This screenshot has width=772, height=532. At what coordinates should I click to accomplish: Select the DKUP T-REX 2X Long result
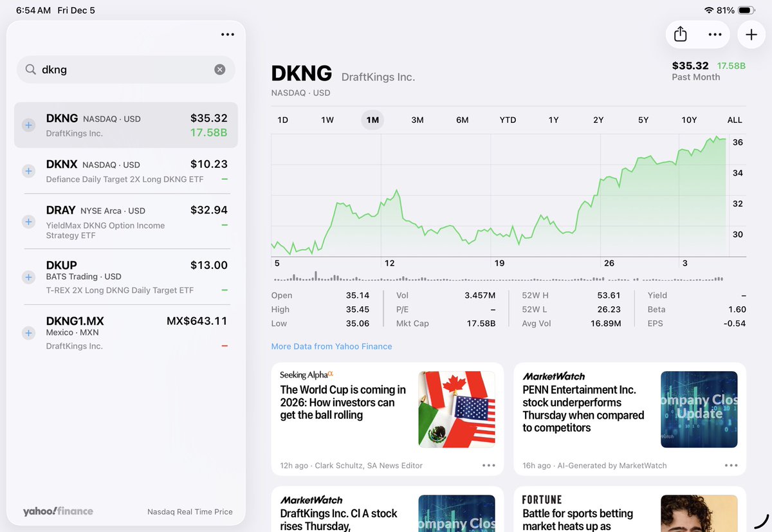click(x=126, y=277)
